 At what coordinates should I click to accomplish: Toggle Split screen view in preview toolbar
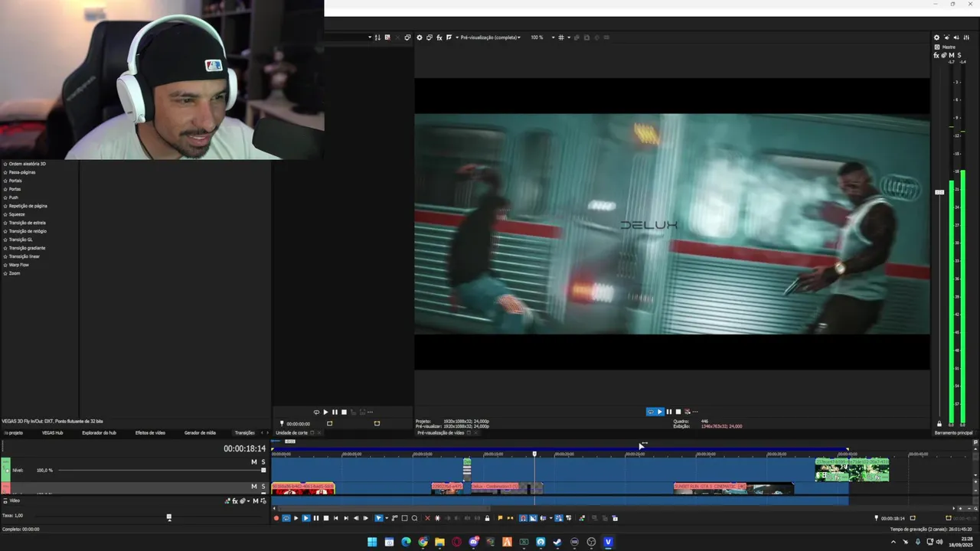pos(449,37)
